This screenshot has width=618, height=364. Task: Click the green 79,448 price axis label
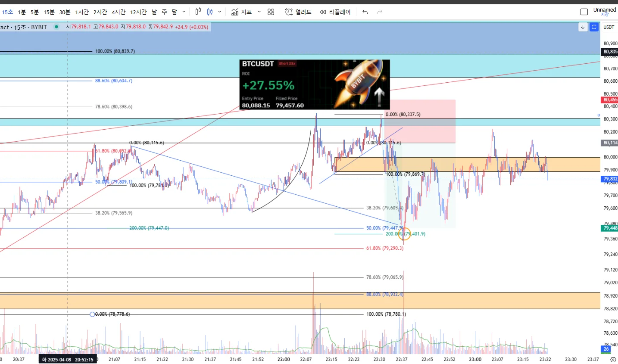tap(610, 228)
